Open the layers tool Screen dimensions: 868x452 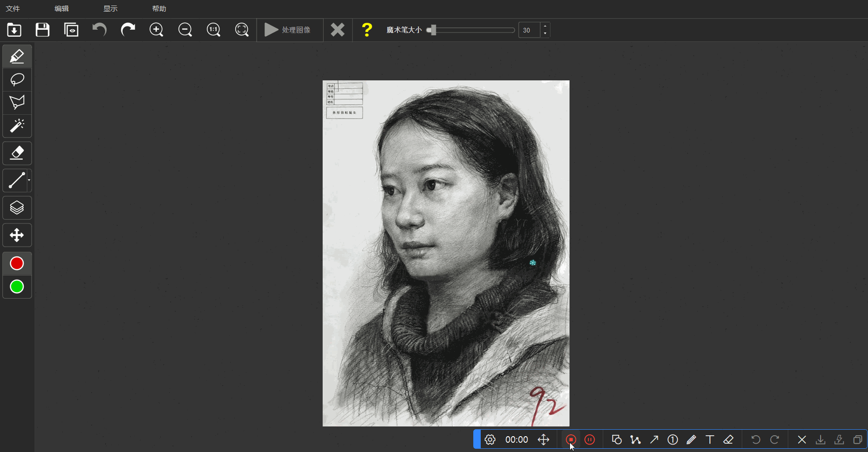(x=17, y=208)
